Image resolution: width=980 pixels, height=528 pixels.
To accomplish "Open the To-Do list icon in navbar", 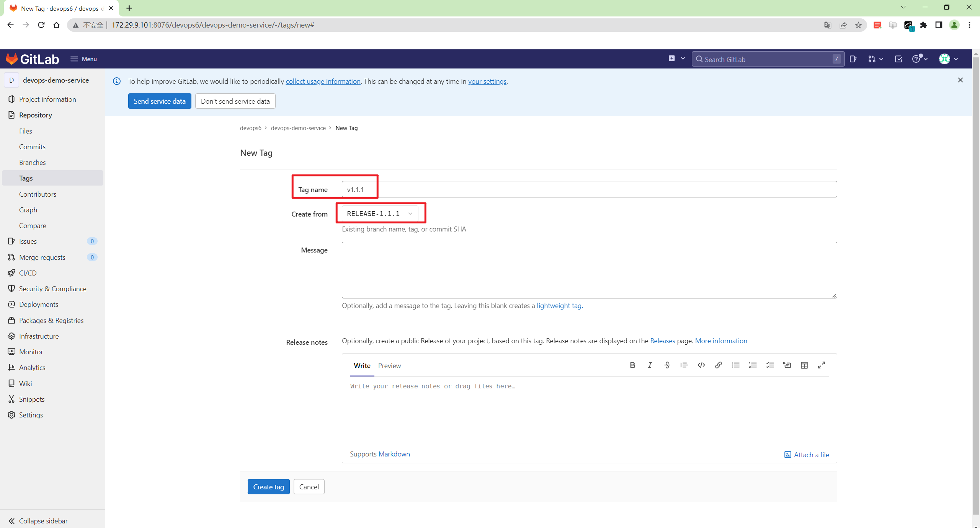I will tap(898, 59).
